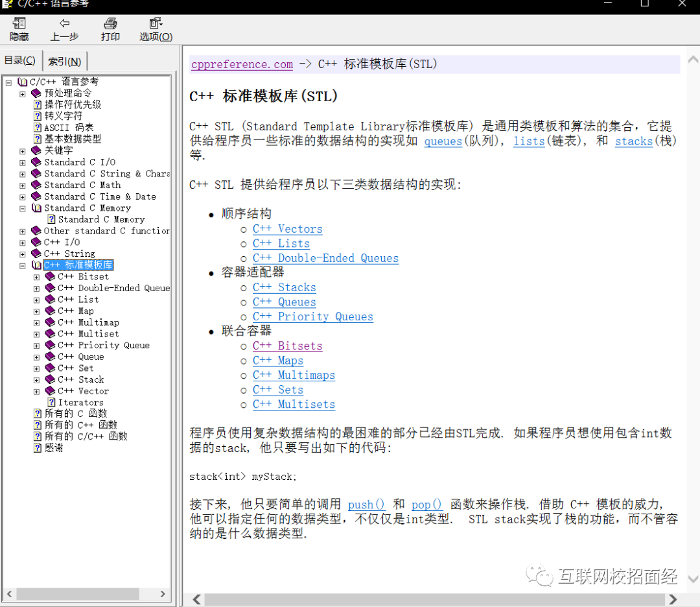Expand the 預处理命令 tree node
The width and height of the screenshot is (700, 607).
[x=22, y=94]
